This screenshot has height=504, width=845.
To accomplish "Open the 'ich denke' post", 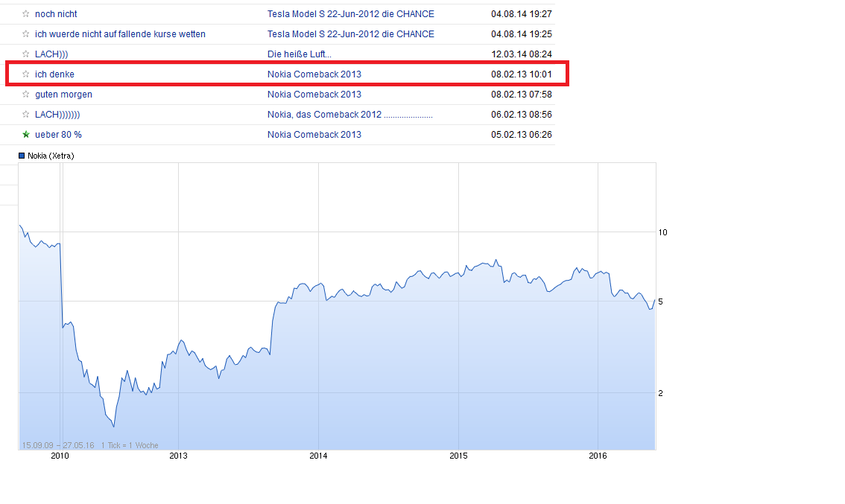I will (54, 74).
